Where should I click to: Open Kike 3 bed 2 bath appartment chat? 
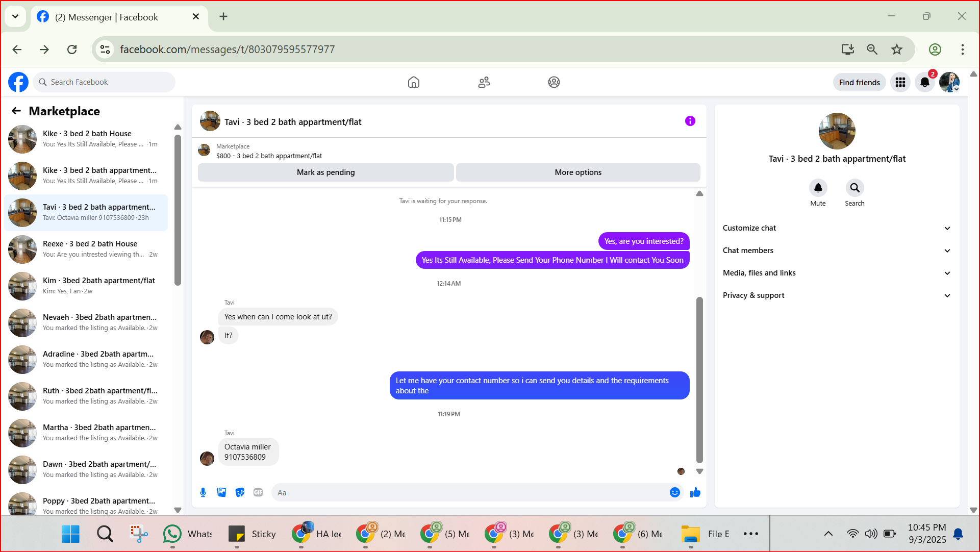(x=86, y=175)
